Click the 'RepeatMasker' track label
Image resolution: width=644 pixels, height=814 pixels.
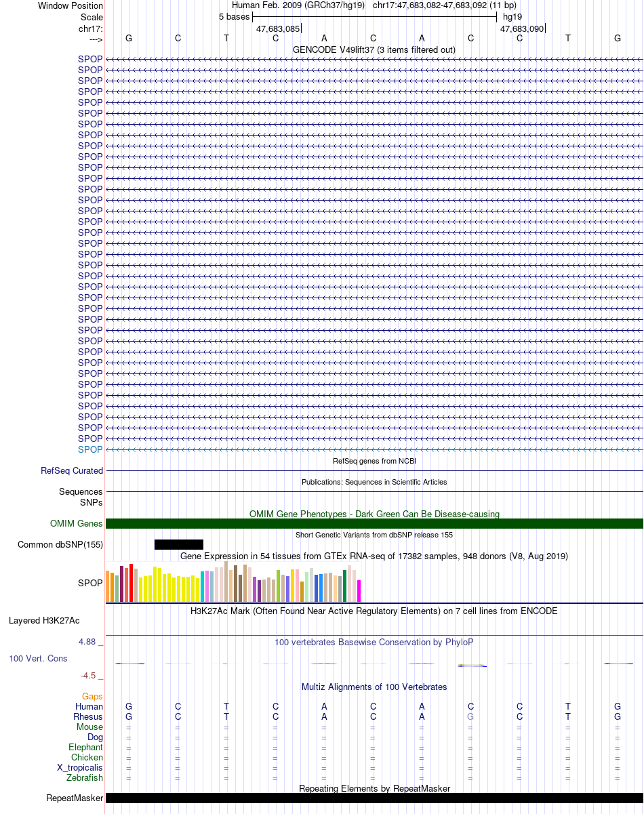[75, 798]
